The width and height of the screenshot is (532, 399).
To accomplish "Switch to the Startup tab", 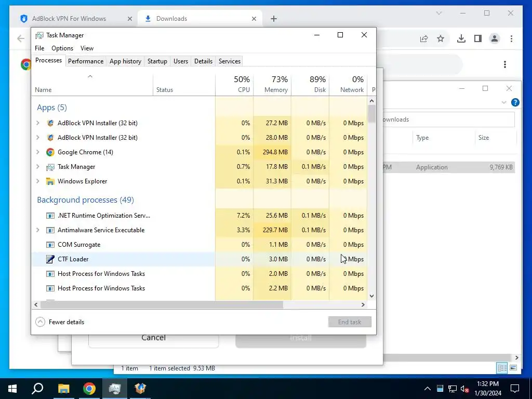I will click(157, 61).
